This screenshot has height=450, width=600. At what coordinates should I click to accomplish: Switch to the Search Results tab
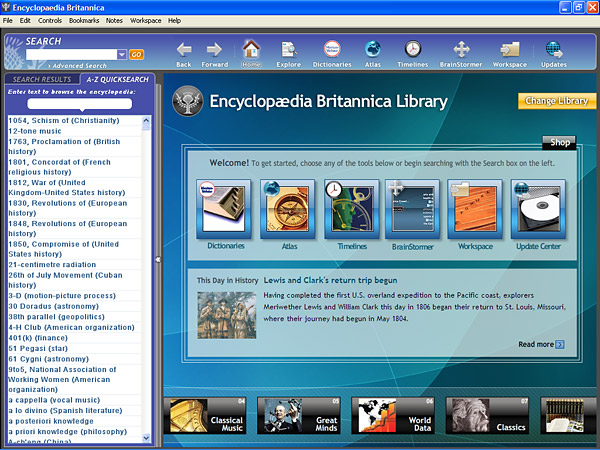click(42, 79)
